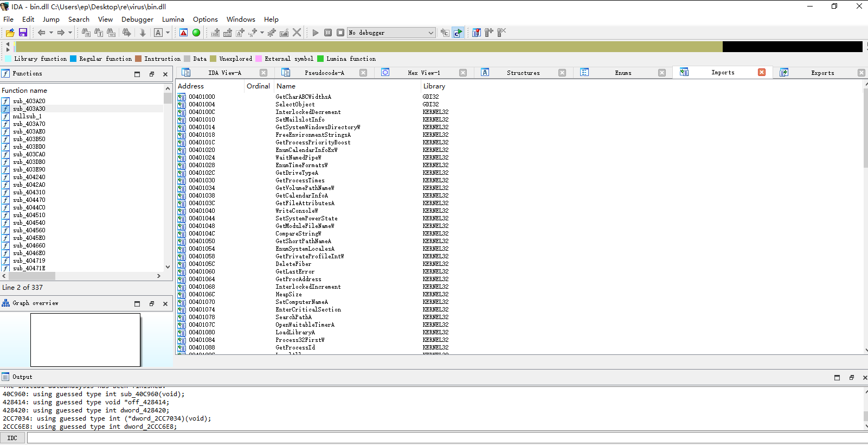Click the Regular function color legend swatch
868x445 pixels.
[x=73, y=59]
